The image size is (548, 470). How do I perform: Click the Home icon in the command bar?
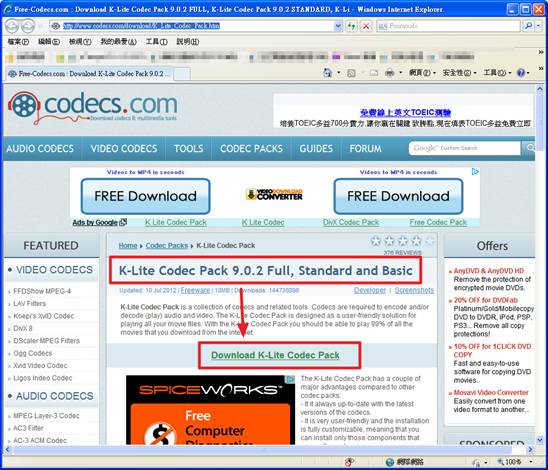pyautogui.click(x=327, y=73)
